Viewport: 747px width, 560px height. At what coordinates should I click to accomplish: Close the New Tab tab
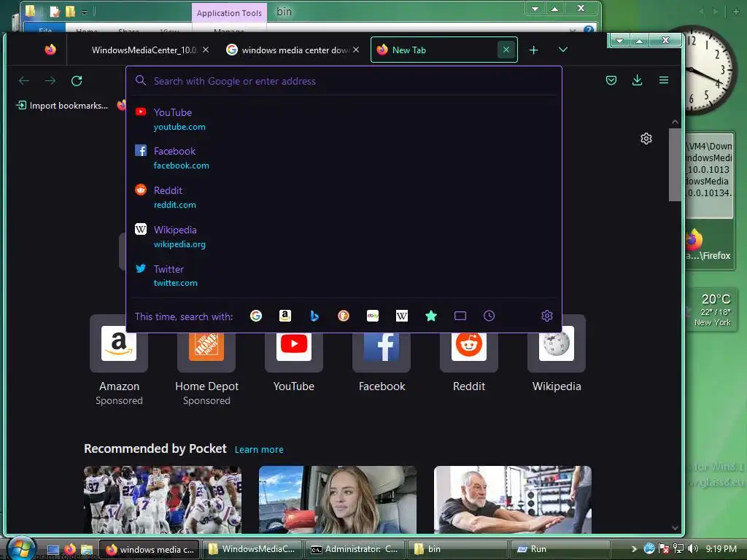(506, 50)
